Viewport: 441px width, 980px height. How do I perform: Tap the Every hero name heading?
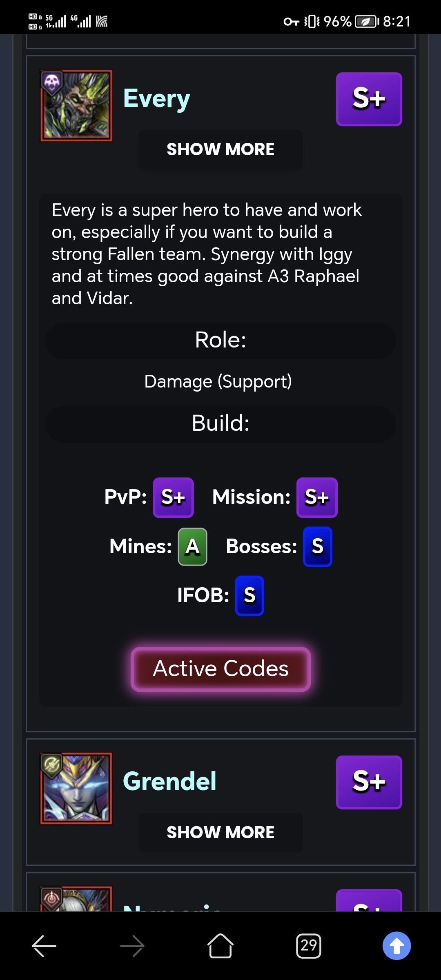point(157,99)
